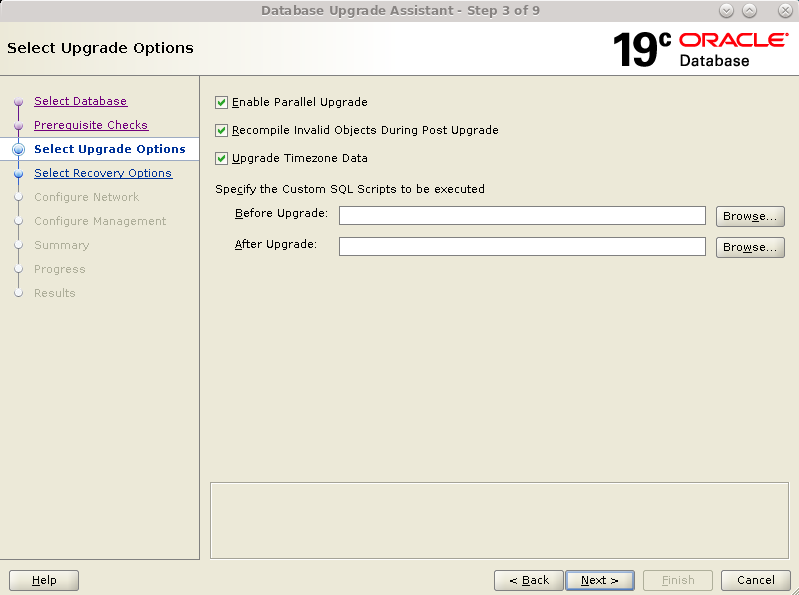Click the Back button
Screen dimensions: 799x595
point(528,580)
